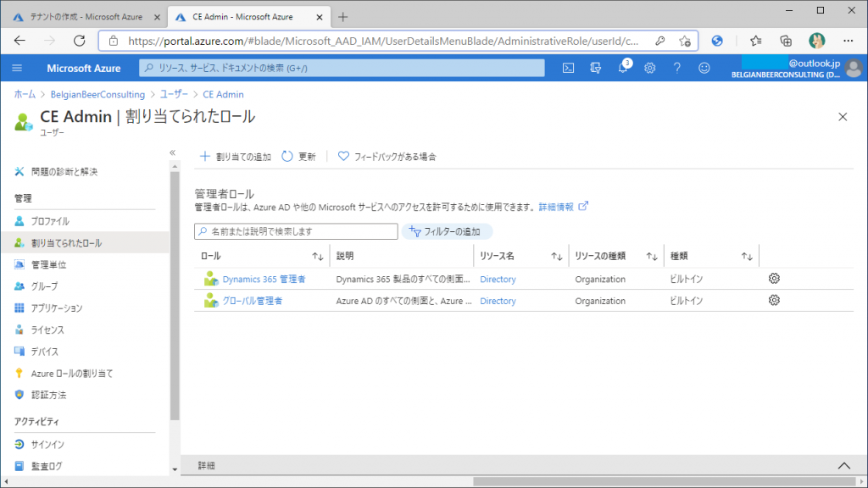The width and height of the screenshot is (868, 488).
Task: Reload the page with browser refresh button
Action: (x=80, y=41)
